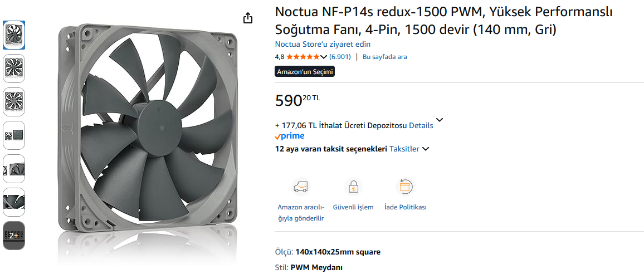Click the star rating icons
This screenshot has width=644, height=274.
pos(303,57)
